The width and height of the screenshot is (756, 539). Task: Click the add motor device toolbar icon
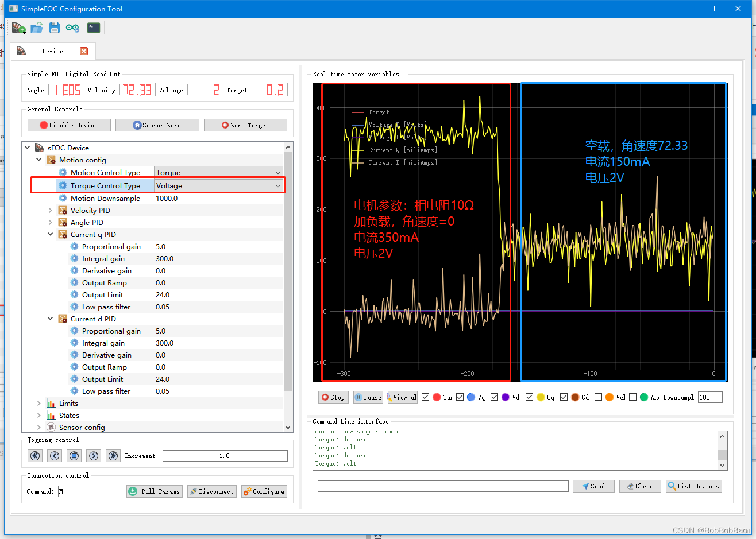tap(18, 28)
